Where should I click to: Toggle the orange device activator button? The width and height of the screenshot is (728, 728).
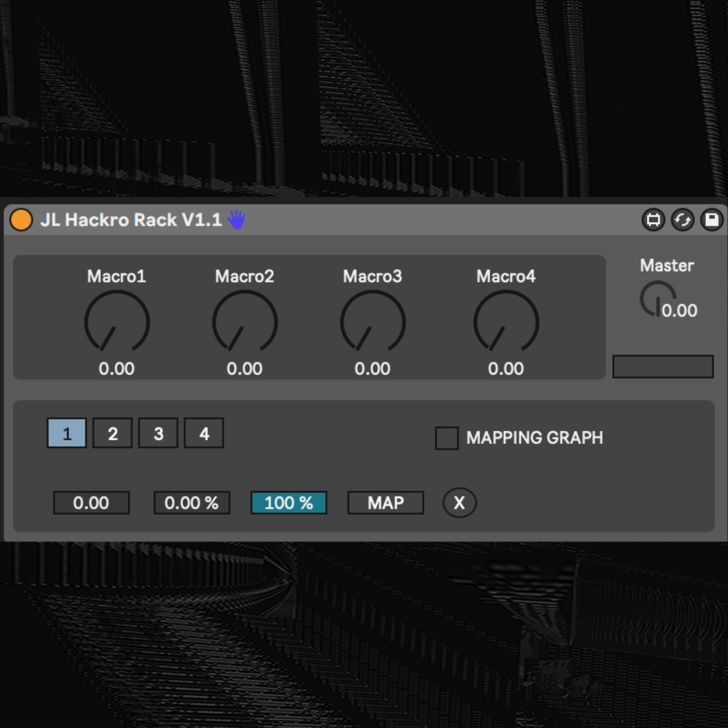pyautogui.click(x=21, y=219)
